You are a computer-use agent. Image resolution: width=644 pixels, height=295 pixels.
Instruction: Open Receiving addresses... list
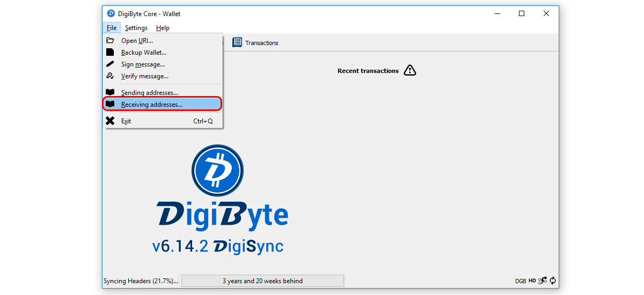163,104
